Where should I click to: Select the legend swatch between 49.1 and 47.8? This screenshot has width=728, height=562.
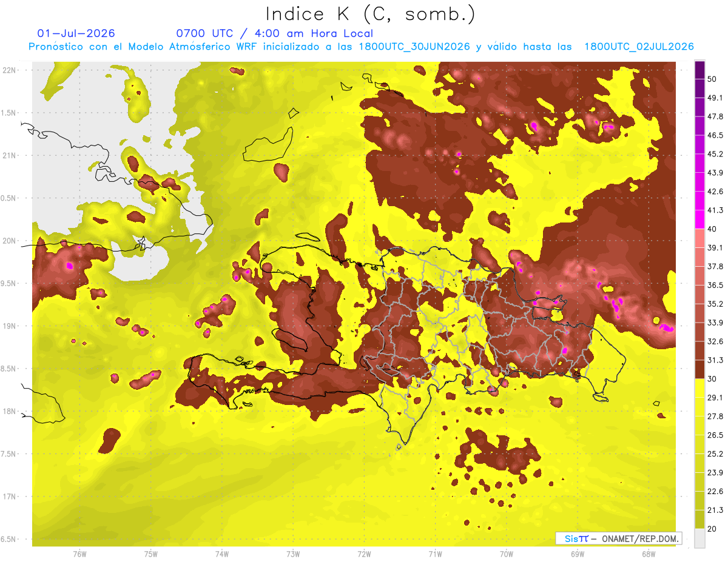click(699, 107)
